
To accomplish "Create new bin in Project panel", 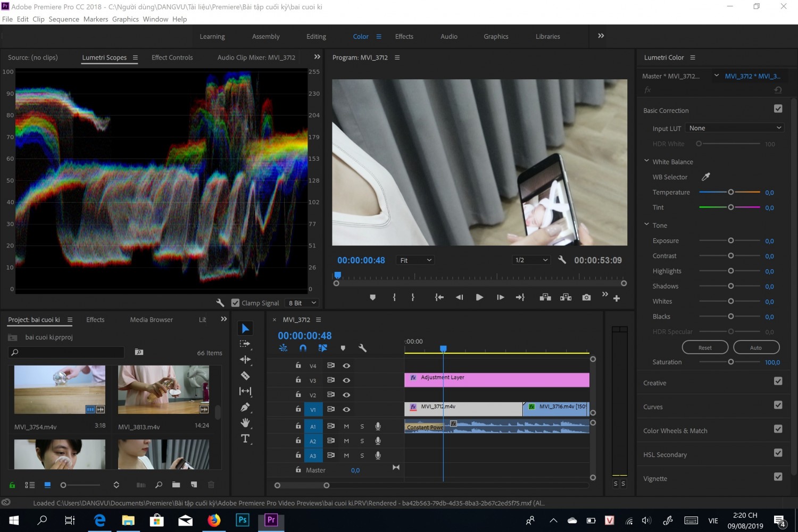I will tap(176, 485).
